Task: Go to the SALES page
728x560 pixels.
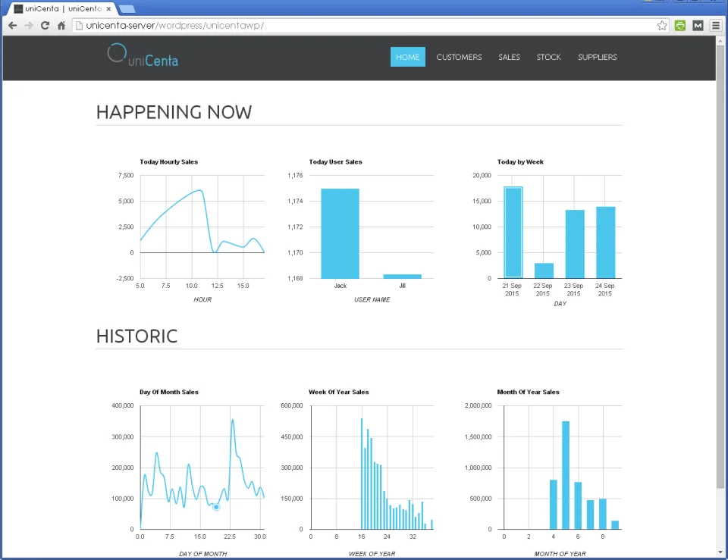Action: [x=509, y=57]
